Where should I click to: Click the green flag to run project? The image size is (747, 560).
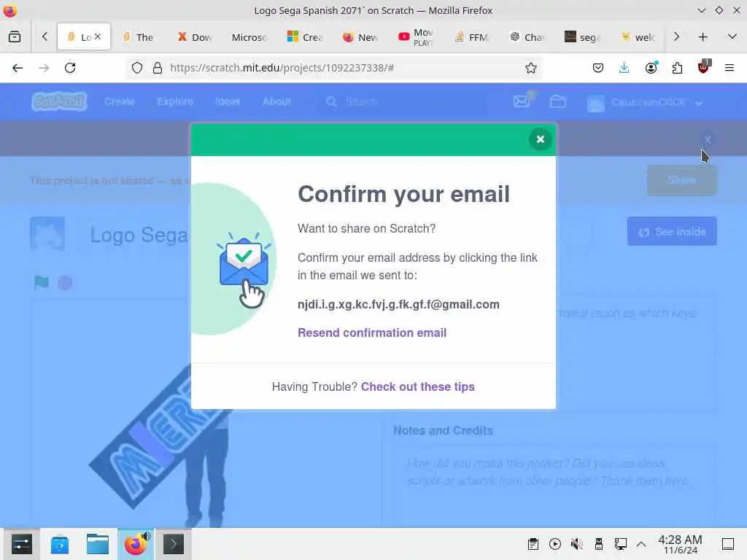tap(42, 282)
